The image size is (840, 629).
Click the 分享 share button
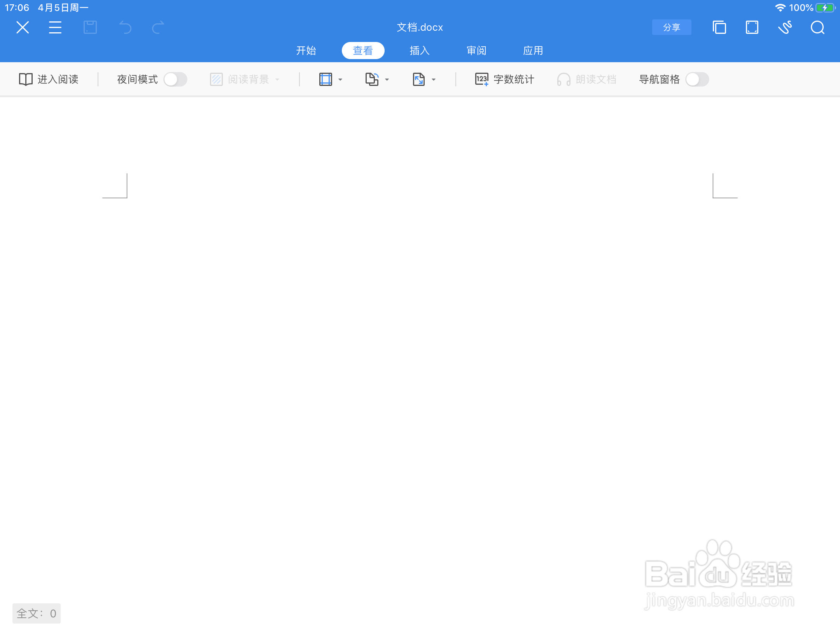click(x=672, y=27)
